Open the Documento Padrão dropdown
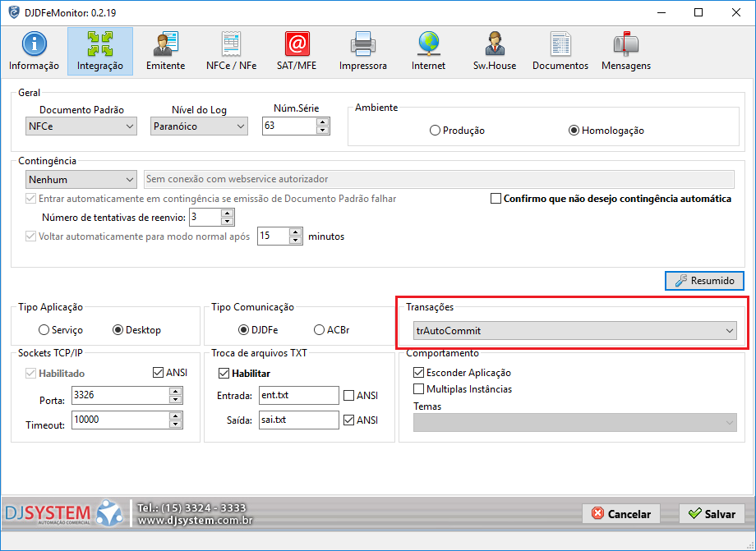 coord(81,126)
